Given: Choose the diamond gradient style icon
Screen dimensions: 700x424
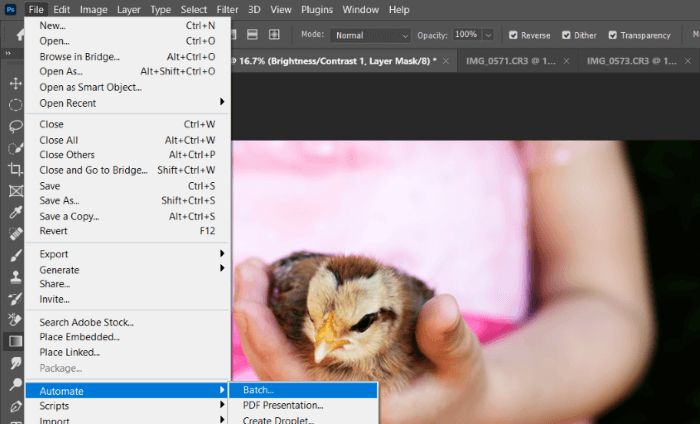Looking at the screenshot, I should pos(274,35).
